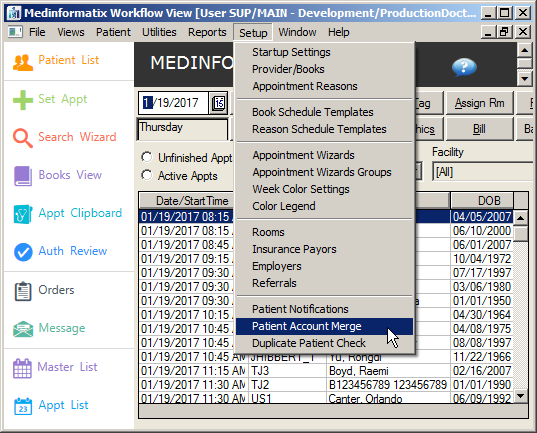Viewport: 537px width, 433px height.
Task: Click the DOB column header
Action: (482, 201)
